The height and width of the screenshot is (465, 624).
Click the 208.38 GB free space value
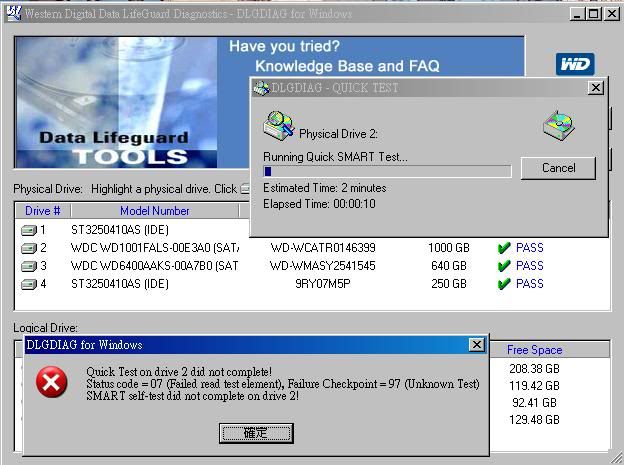pos(534,369)
